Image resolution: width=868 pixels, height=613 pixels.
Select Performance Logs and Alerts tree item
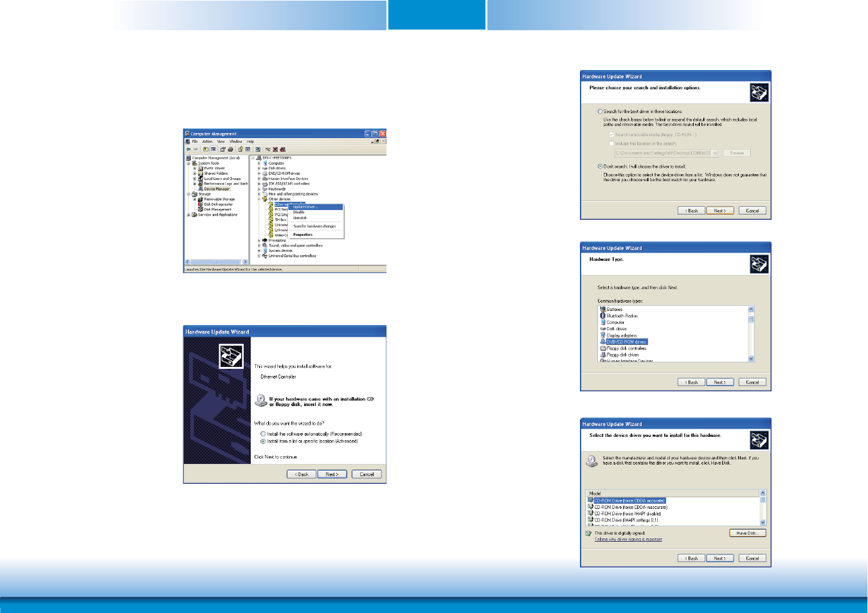click(226, 184)
